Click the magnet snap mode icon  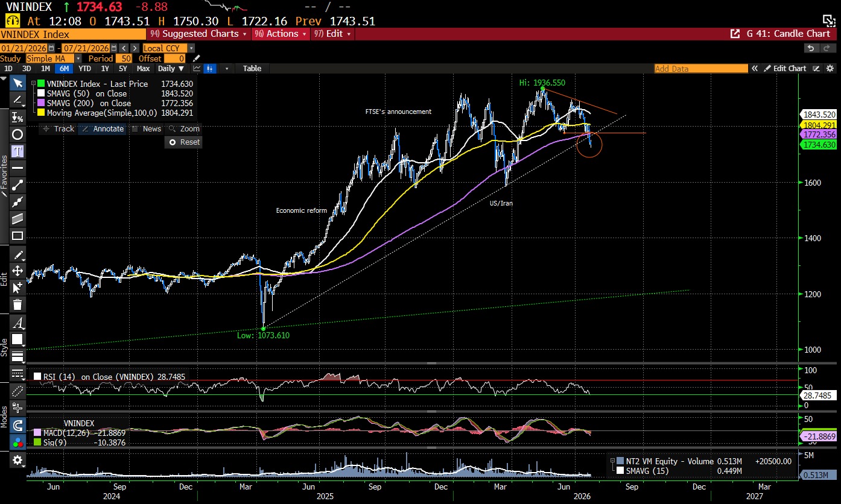(17, 425)
